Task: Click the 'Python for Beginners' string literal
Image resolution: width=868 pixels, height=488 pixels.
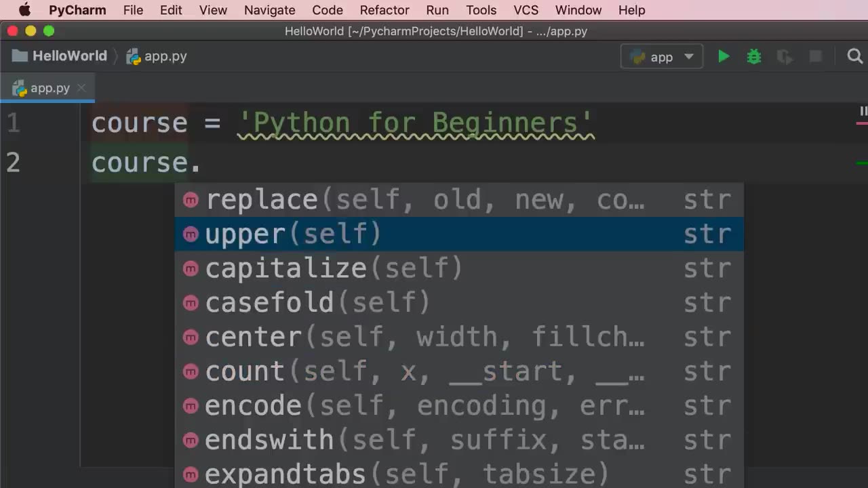Action: (416, 123)
